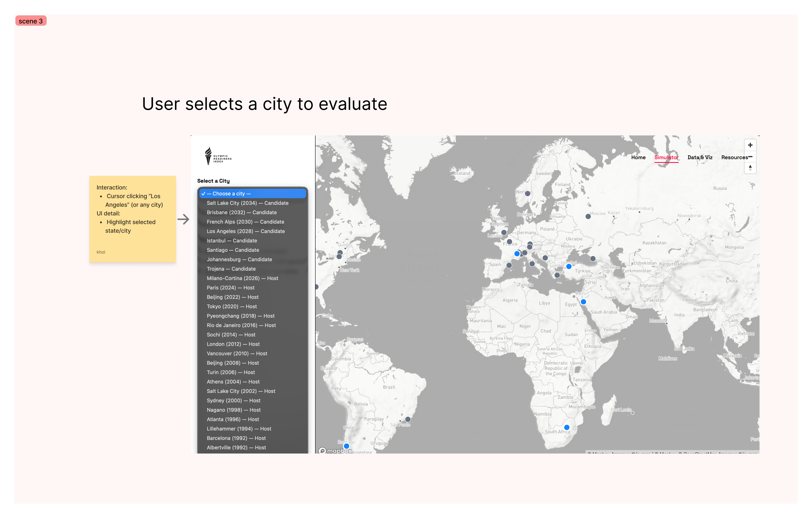This screenshot has width=812, height=518.
Task: Select Tokyo (2020) — Host
Action: click(x=253, y=307)
